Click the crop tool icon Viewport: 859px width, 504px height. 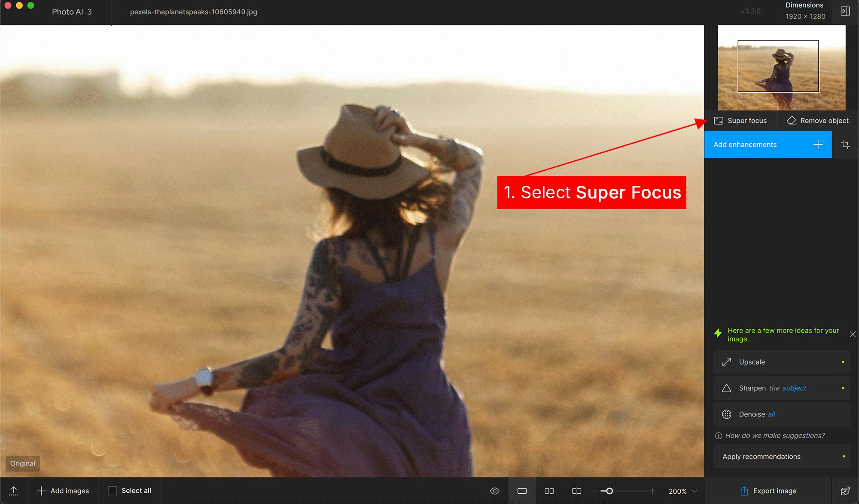click(x=845, y=145)
